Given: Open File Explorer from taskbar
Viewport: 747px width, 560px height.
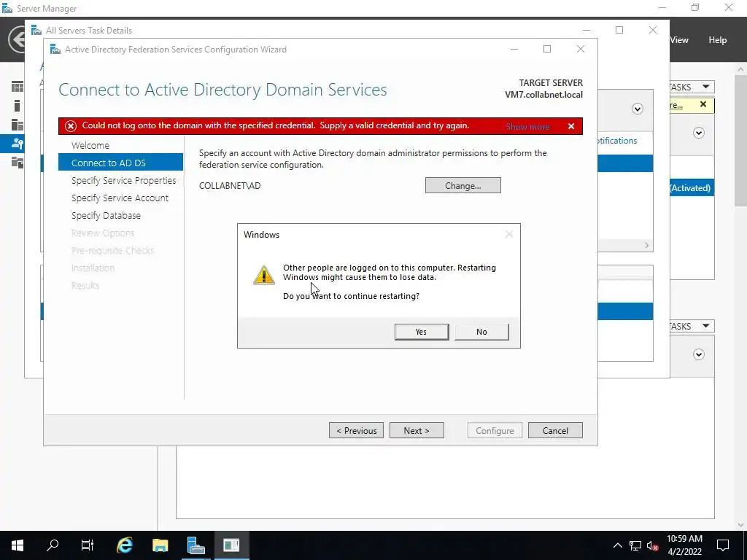Looking at the screenshot, I should tap(160, 545).
